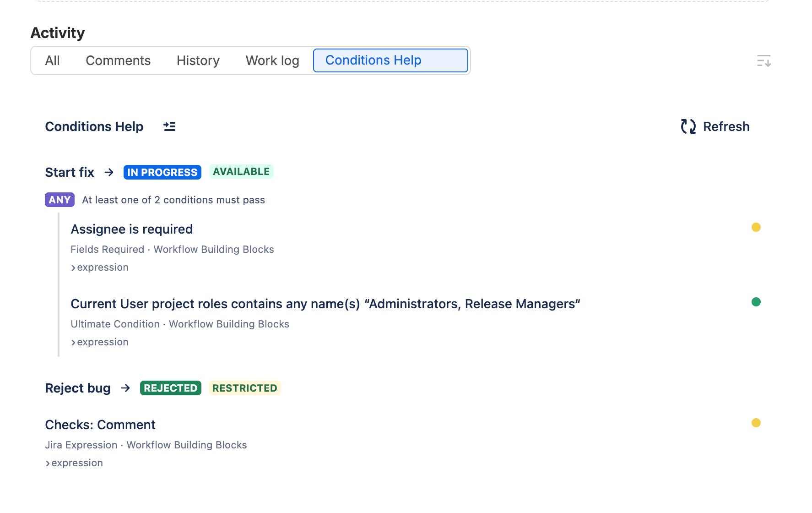Click green status dot for project roles condition
This screenshot has width=812, height=513.
[756, 302]
